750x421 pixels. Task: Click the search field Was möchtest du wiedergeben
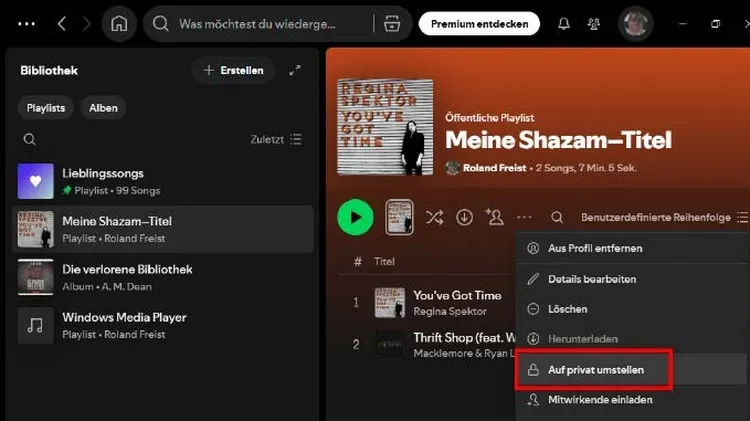258,24
